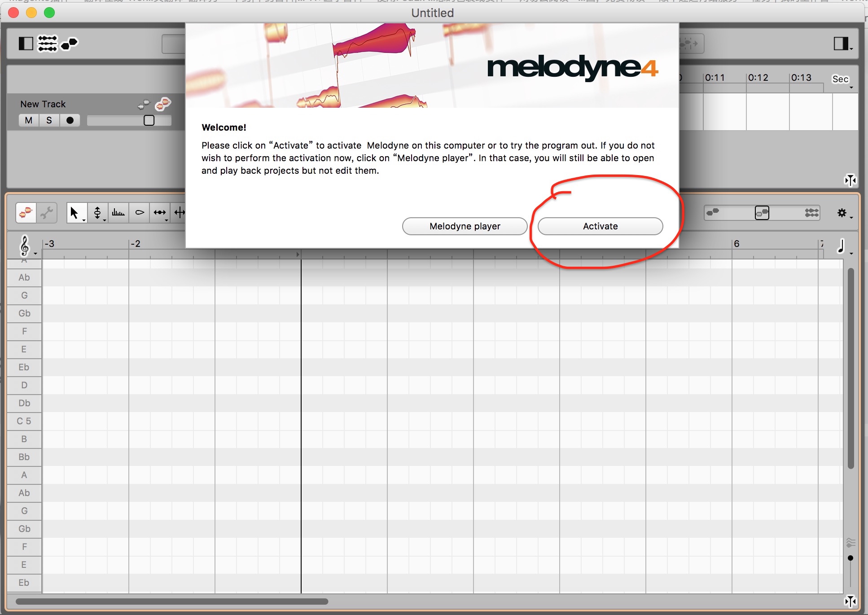Click the single-track blobs icon on display slider

pyautogui.click(x=713, y=212)
